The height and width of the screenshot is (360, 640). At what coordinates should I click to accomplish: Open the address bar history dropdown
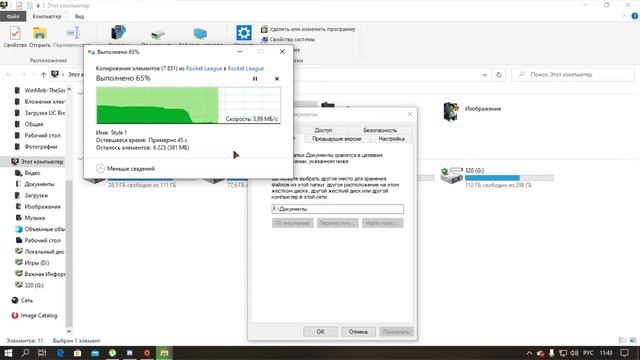click(x=484, y=75)
